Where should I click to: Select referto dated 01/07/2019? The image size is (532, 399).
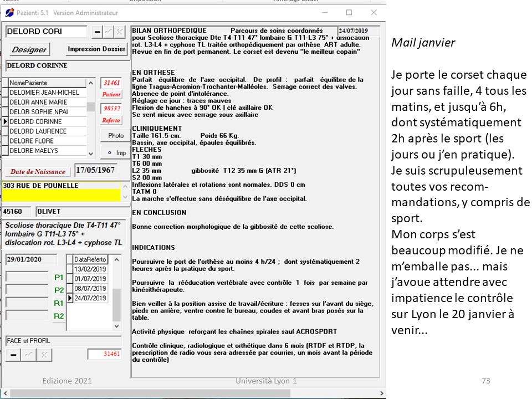tap(90, 279)
